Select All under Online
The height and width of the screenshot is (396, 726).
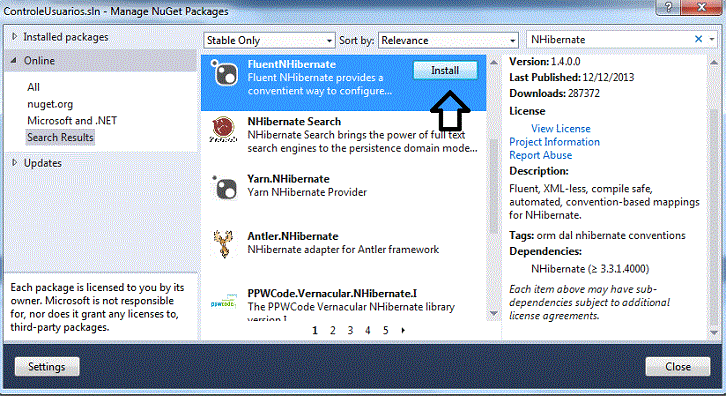coord(33,87)
